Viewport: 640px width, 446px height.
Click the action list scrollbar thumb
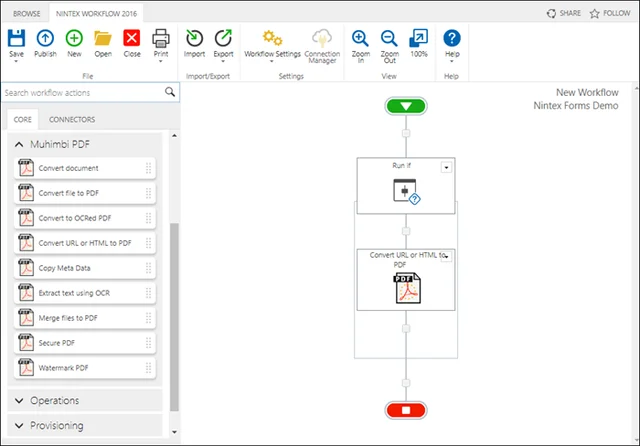click(174, 317)
